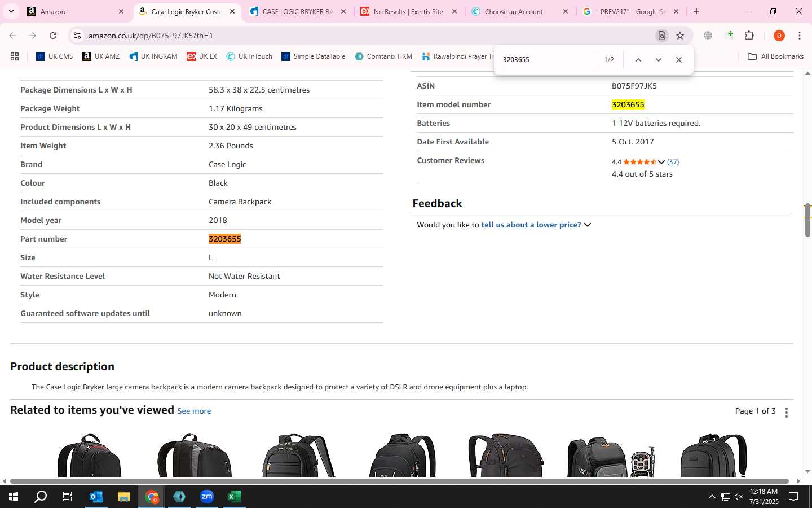The image size is (812, 508).
Task: Open the apps grid in bookmarks bar
Action: click(x=15, y=56)
